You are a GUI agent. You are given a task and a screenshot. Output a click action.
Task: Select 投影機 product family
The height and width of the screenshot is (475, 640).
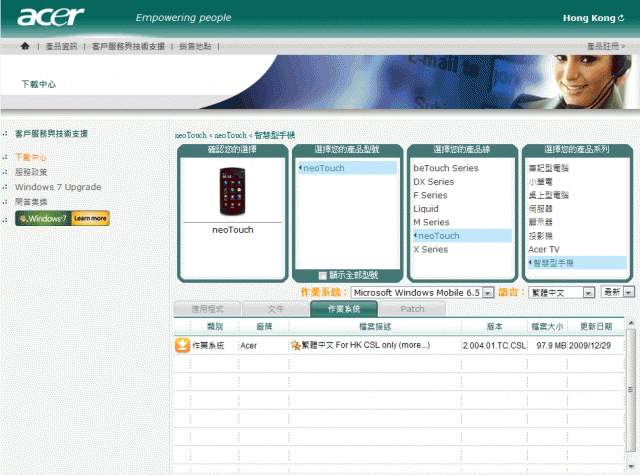click(540, 236)
